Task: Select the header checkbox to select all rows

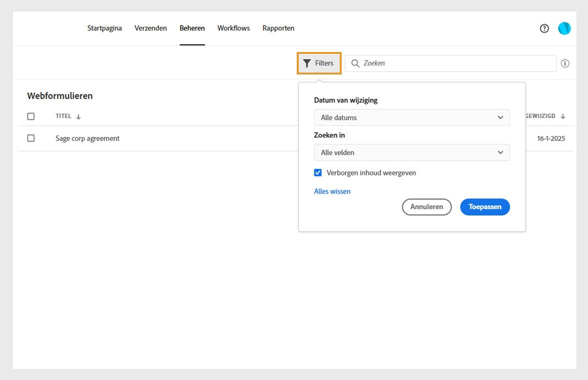Action: 30,116
